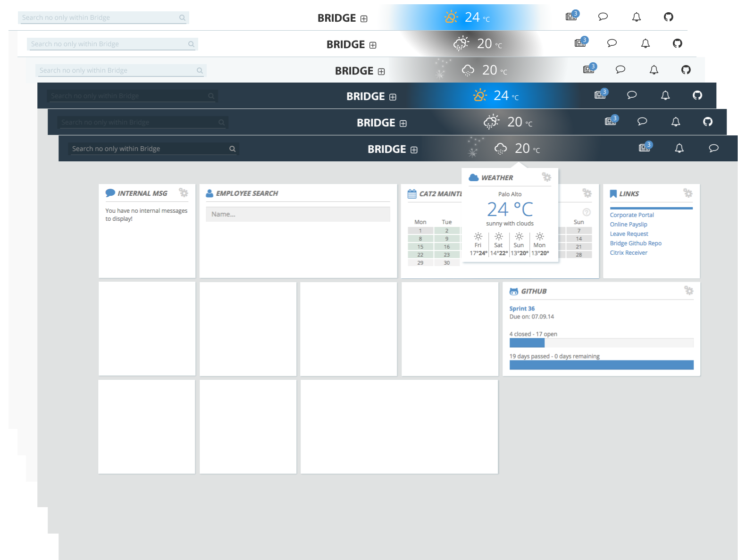
Task: Click the gear icon in Weather popup
Action: [x=546, y=177]
